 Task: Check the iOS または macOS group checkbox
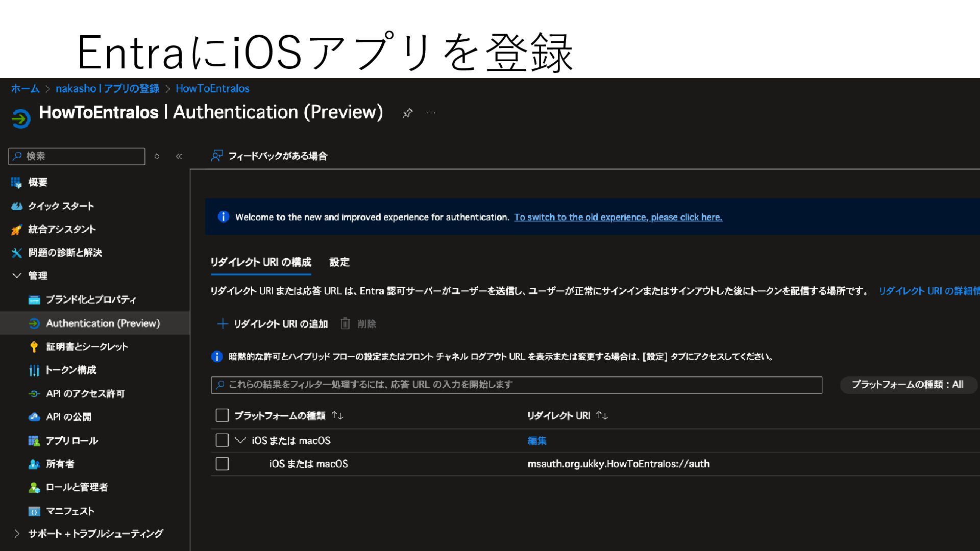222,440
